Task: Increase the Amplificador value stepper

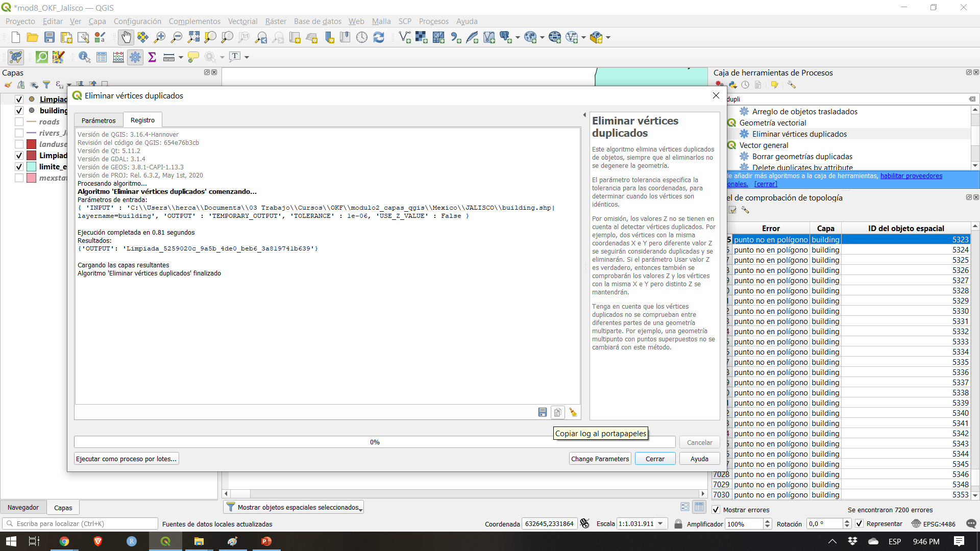Action: click(x=767, y=521)
